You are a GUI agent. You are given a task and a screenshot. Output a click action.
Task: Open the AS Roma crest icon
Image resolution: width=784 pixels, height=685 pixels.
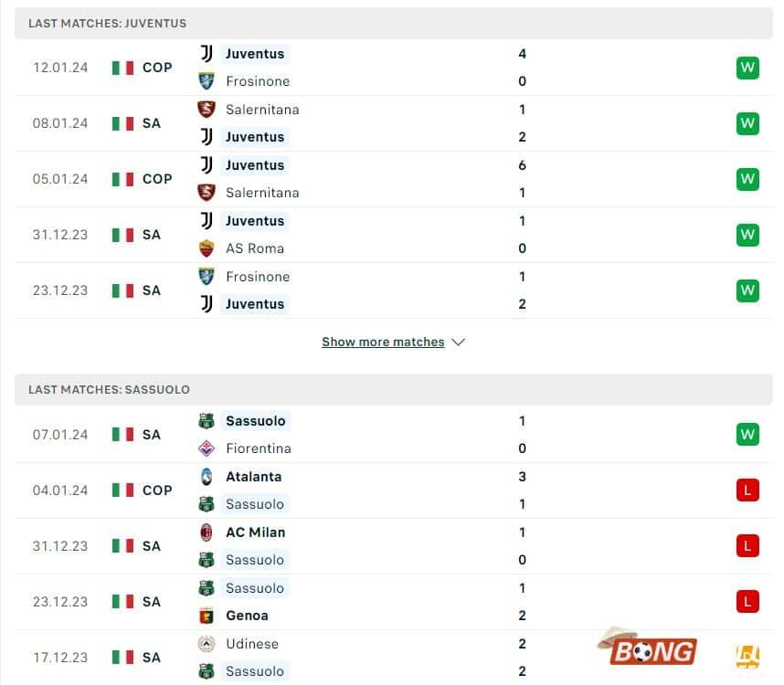point(206,248)
